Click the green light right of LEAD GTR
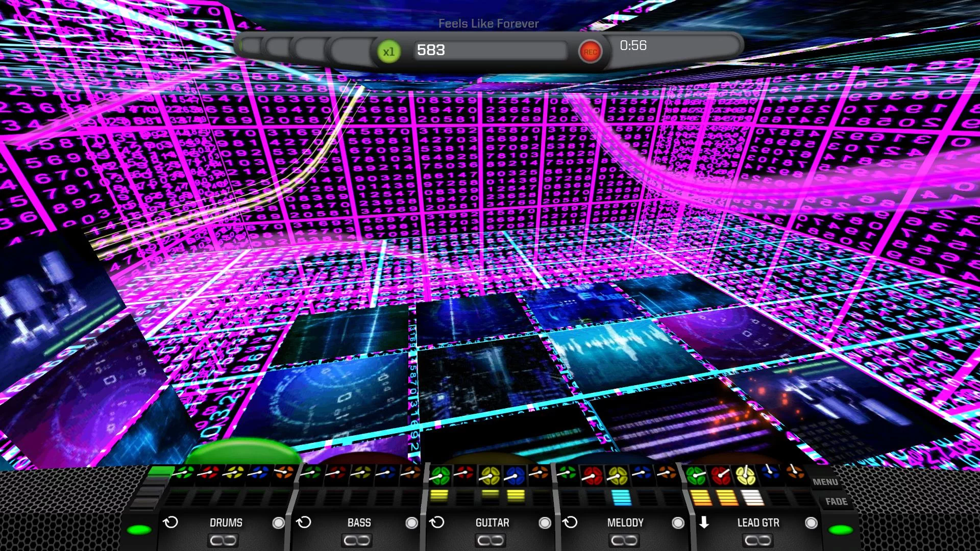Viewport: 980px width, 551px height. point(841,530)
